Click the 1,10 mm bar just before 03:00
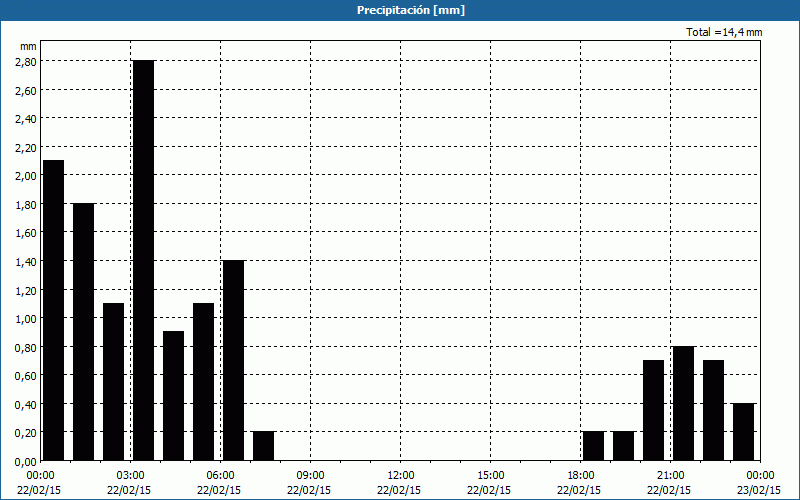This screenshot has height=500, width=800. pos(113,382)
